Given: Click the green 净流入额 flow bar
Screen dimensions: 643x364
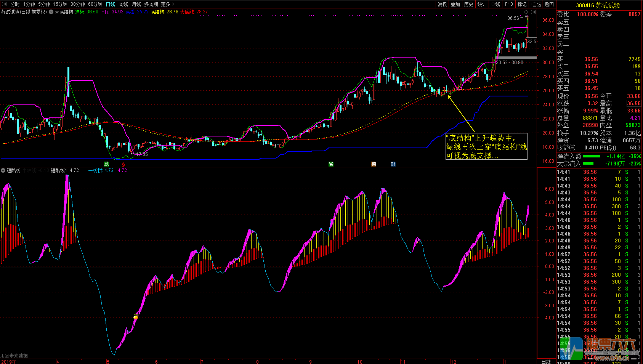Looking at the screenshot, I should click(x=591, y=156).
